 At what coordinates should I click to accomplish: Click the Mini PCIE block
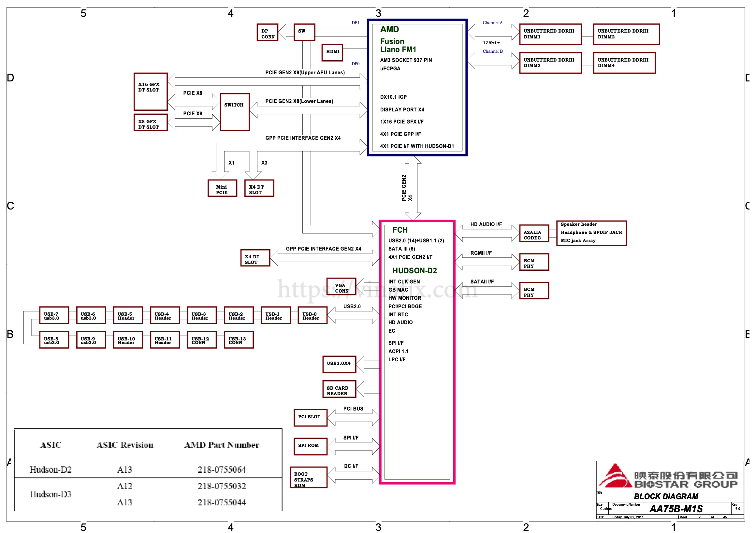pyautogui.click(x=222, y=188)
